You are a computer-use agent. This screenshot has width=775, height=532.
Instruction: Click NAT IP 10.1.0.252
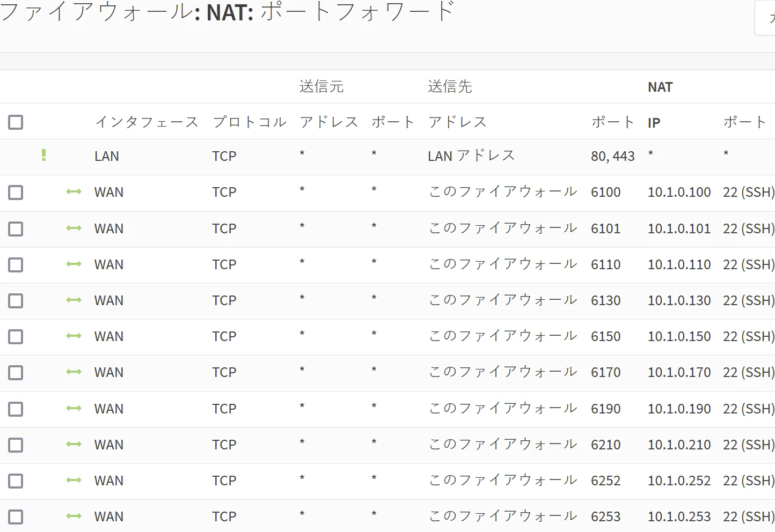click(x=679, y=481)
